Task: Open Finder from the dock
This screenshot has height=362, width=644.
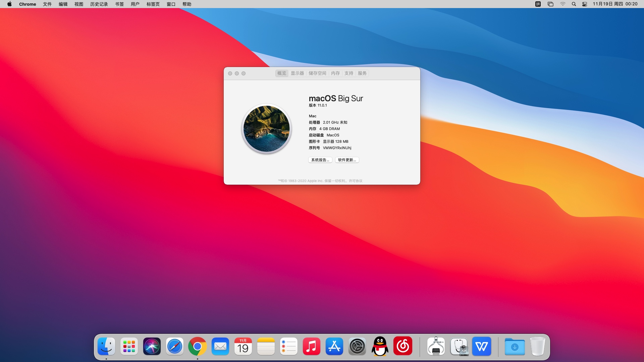Action: [x=106, y=347]
